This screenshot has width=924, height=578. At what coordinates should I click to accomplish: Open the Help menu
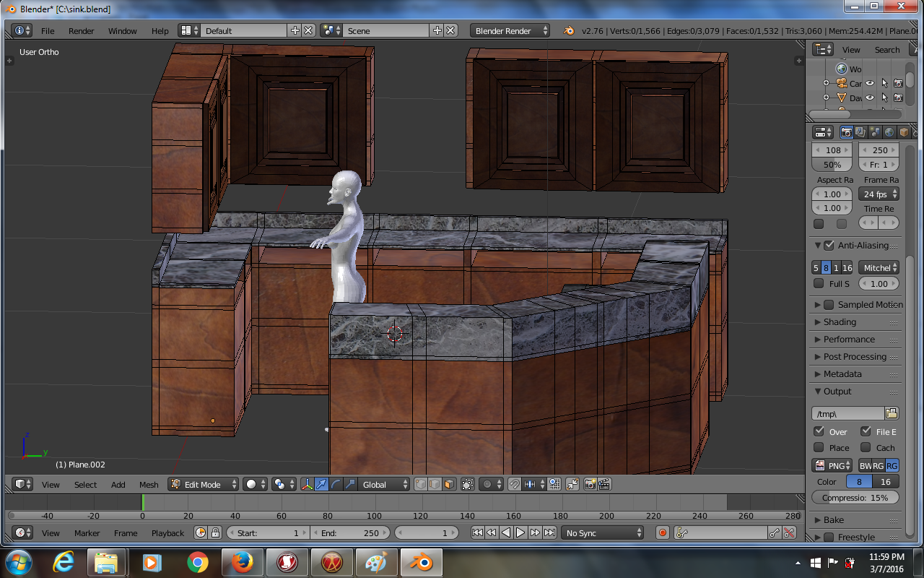[160, 31]
